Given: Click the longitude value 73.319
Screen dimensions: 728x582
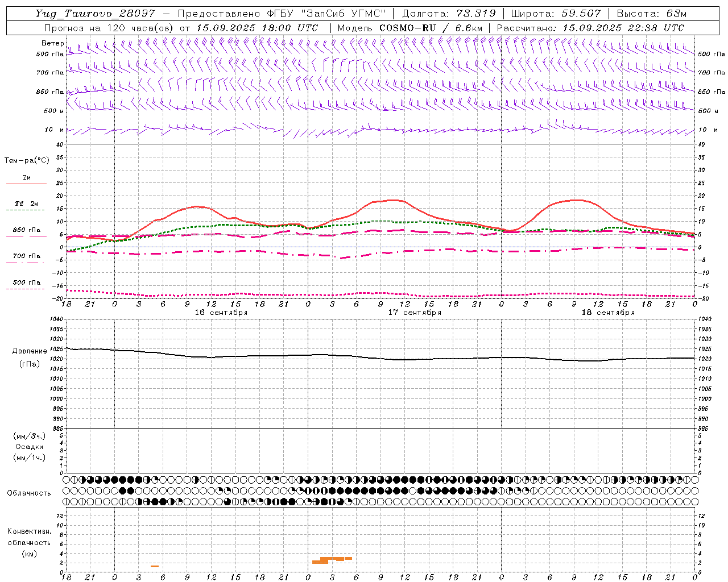Looking at the screenshot, I should point(476,14).
